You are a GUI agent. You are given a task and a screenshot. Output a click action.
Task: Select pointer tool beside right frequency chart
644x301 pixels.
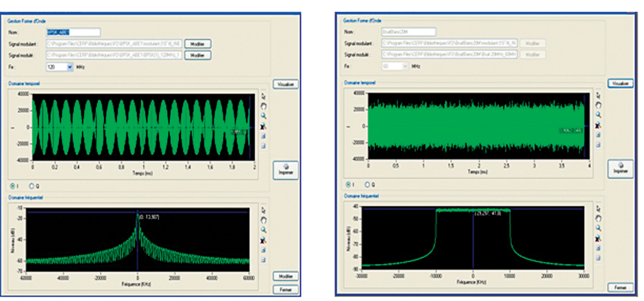(x=597, y=209)
